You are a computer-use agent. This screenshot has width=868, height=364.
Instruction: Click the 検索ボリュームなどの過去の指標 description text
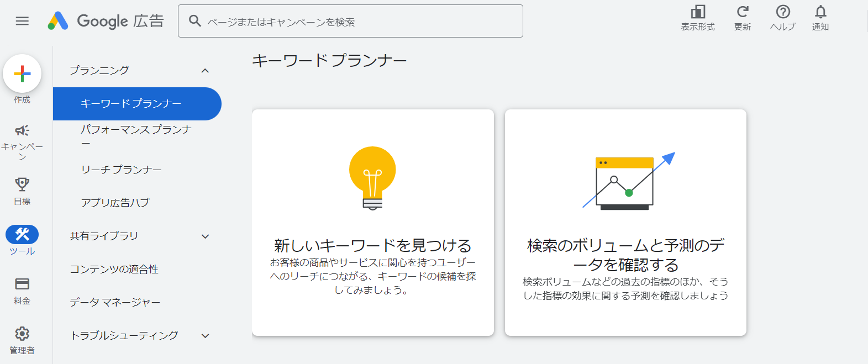[x=626, y=288]
